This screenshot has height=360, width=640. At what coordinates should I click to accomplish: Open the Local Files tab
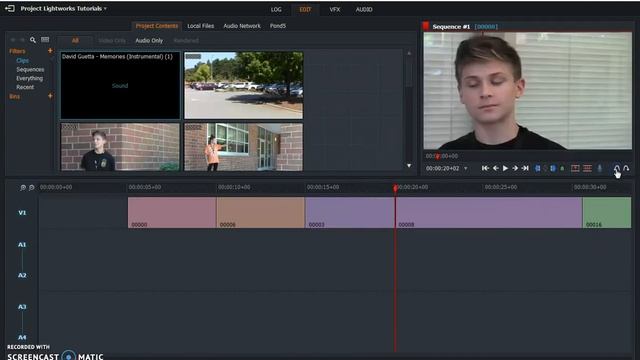pos(200,26)
